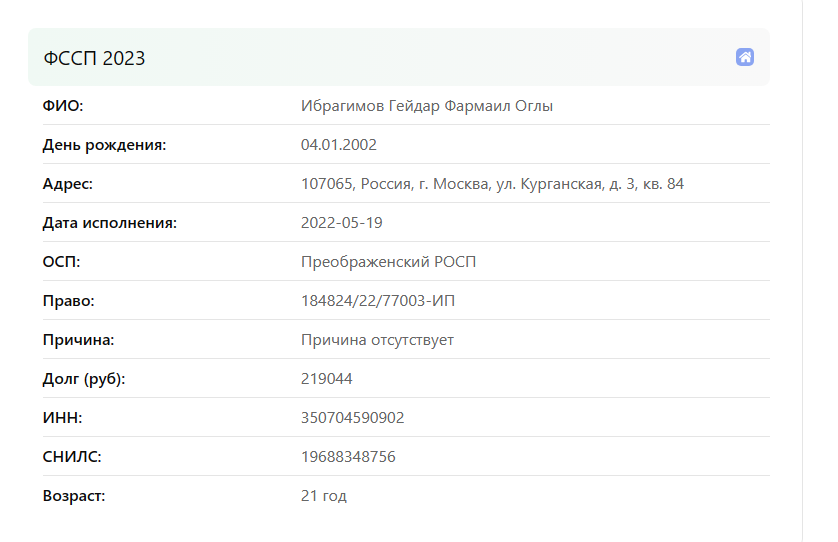Click the ФССП 2023 header title
The width and height of the screenshot is (838, 542).
tap(94, 58)
